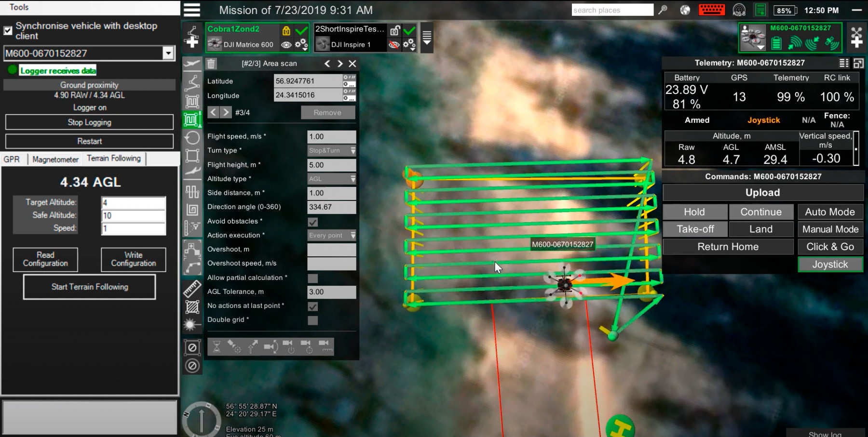This screenshot has width=868, height=437.
Task: Click the measurement ruler tool
Action: point(192,289)
